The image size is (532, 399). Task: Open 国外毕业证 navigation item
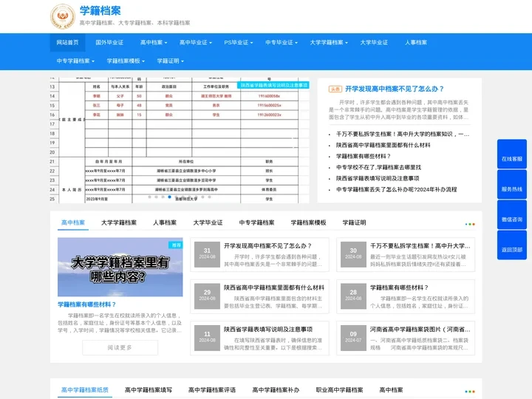(109, 42)
